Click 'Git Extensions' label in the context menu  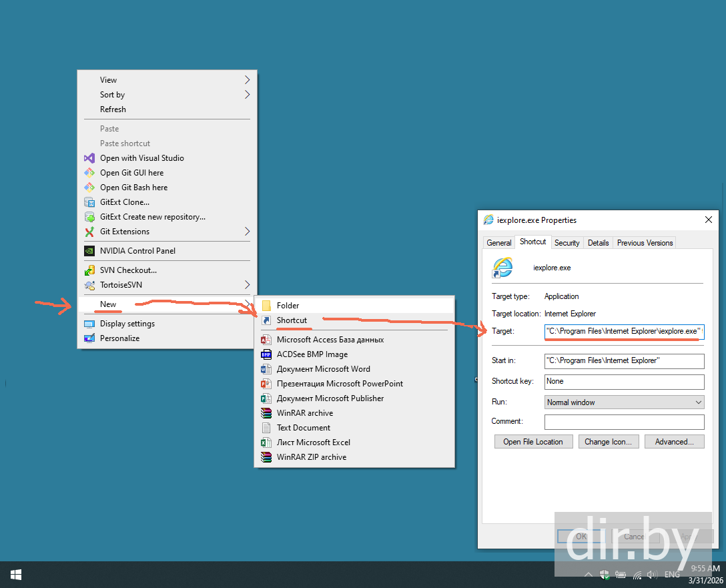[125, 232]
